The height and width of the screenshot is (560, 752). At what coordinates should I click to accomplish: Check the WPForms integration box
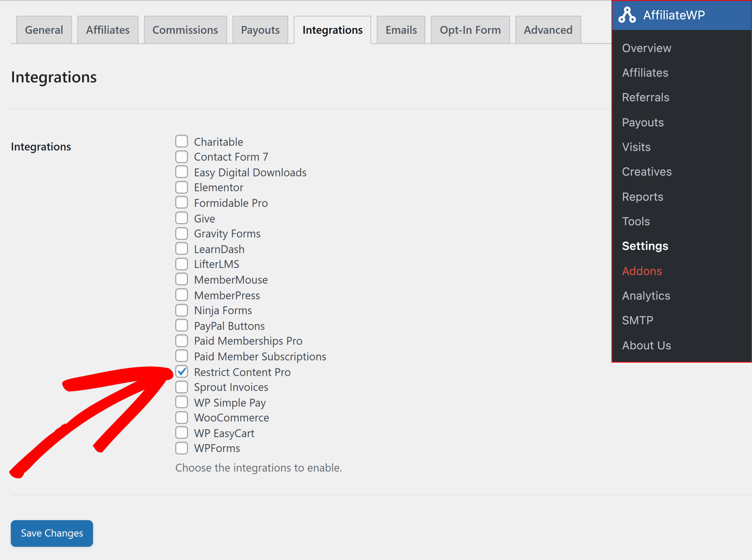[182, 448]
